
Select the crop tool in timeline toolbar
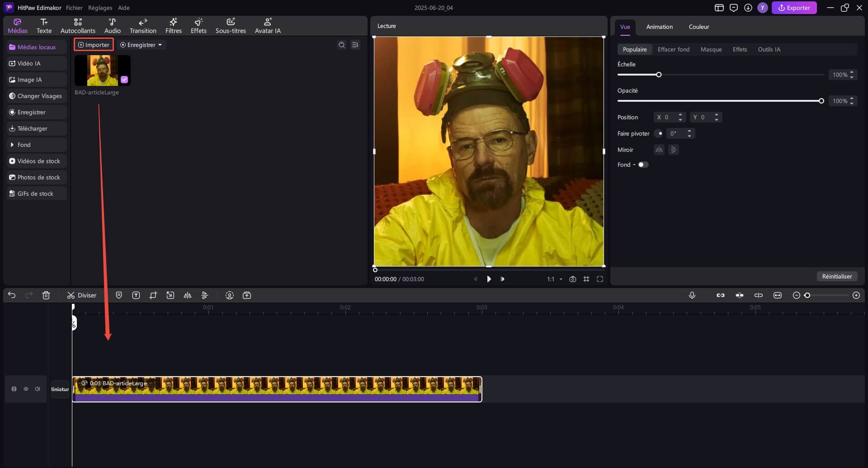pyautogui.click(x=153, y=295)
